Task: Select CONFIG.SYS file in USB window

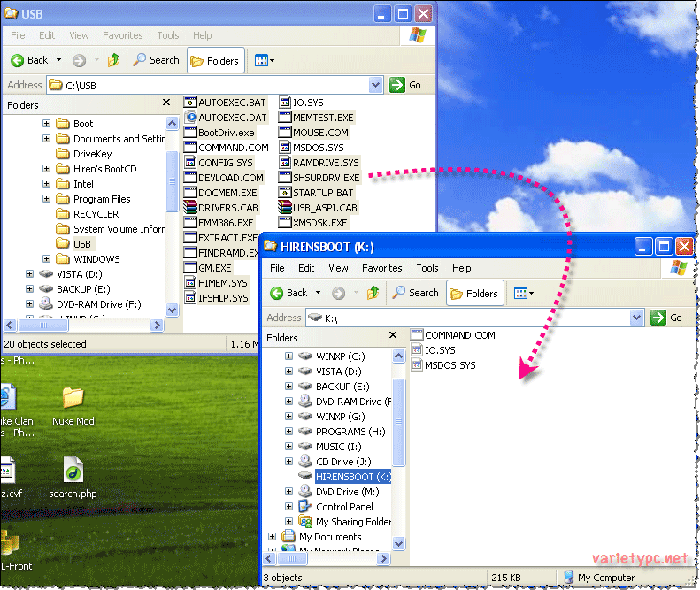Action: pos(219,163)
